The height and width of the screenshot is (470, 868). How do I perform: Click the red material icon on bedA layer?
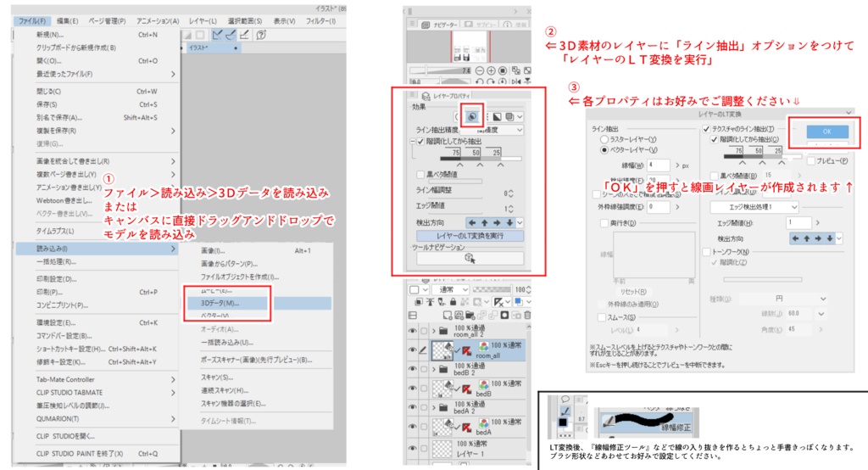pyautogui.click(x=467, y=428)
